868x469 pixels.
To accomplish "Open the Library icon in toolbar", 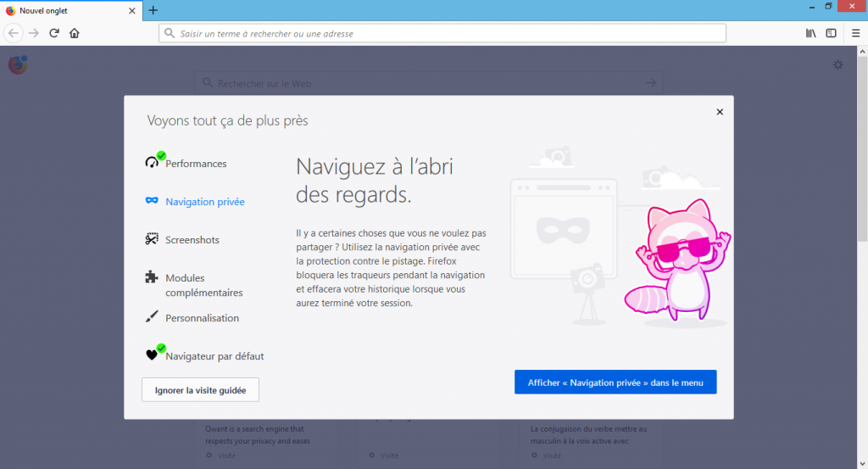I will click(811, 33).
